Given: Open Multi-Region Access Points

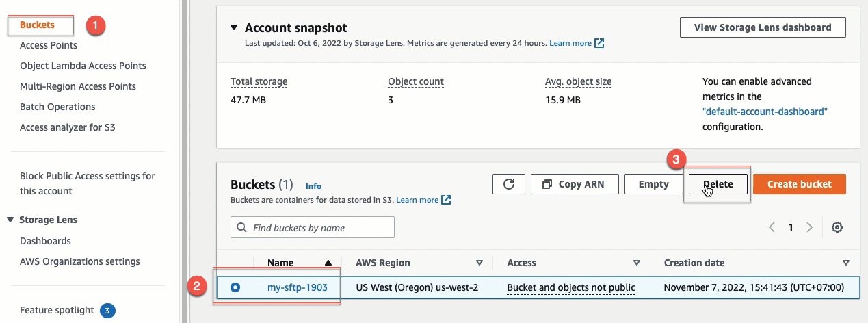Looking at the screenshot, I should 78,86.
